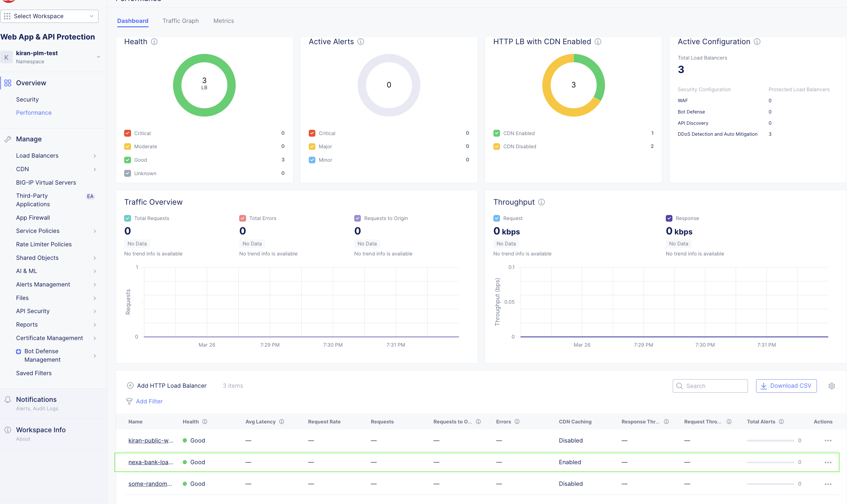Switch to the Traffic Graph tab
Image resolution: width=847 pixels, height=504 pixels.
[181, 21]
